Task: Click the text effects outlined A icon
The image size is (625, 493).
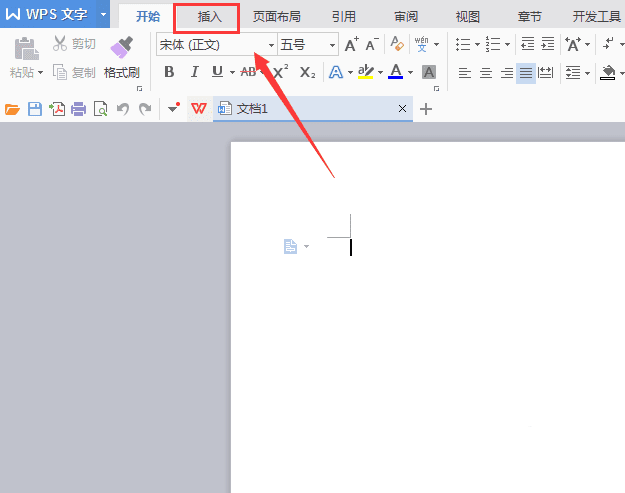Action: point(336,72)
